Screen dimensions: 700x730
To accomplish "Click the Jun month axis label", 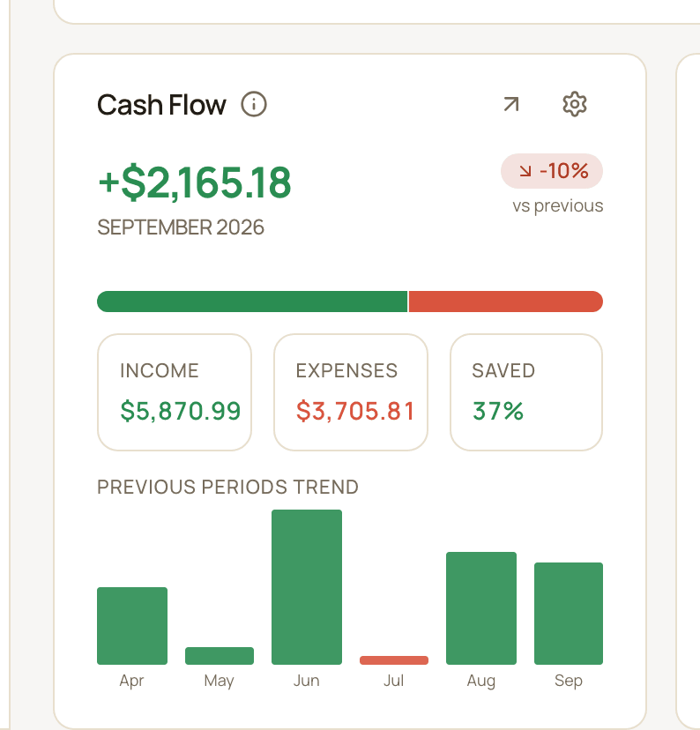I will 306,681.
